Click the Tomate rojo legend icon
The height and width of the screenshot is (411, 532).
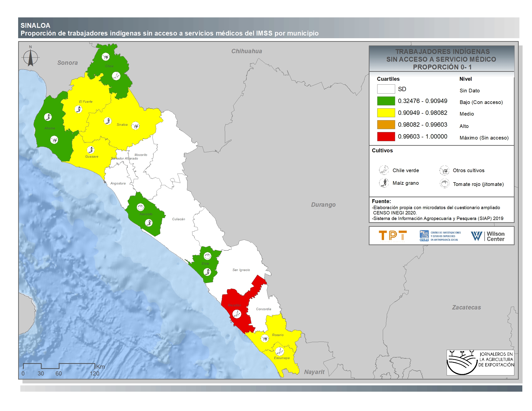click(x=444, y=183)
